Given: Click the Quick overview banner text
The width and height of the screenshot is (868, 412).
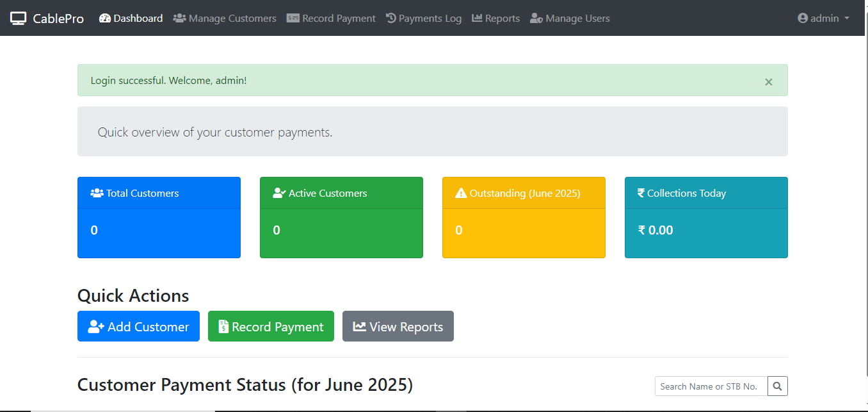Looking at the screenshot, I should click(215, 133).
